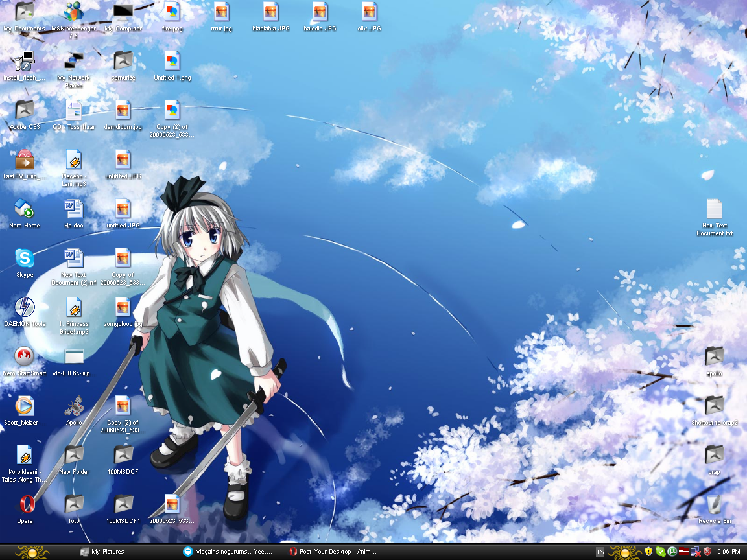
Task: Select the He.doc Word document
Action: [74, 213]
